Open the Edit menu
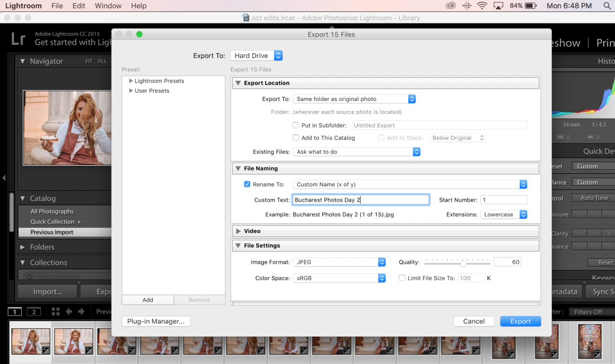This screenshot has height=364, width=615. tap(79, 6)
